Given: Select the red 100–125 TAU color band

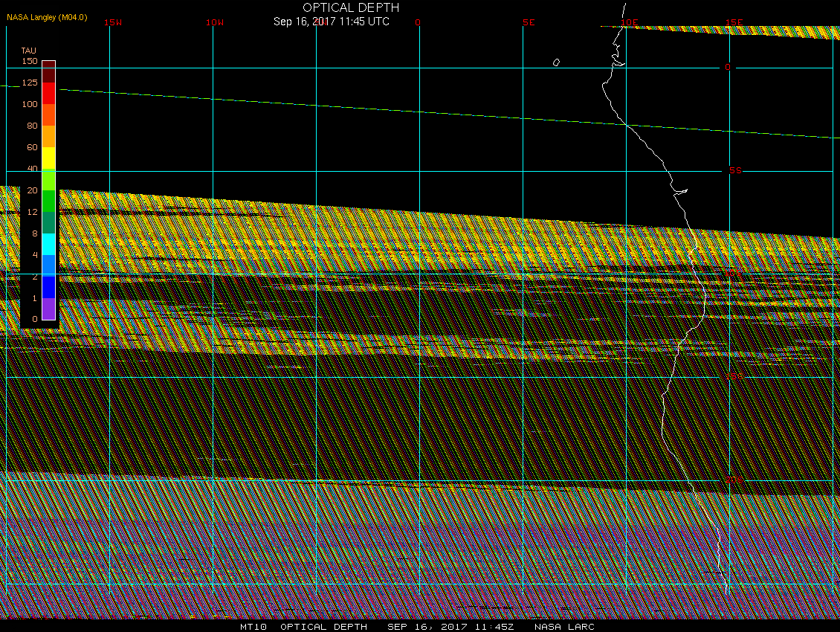Looking at the screenshot, I should (48, 94).
